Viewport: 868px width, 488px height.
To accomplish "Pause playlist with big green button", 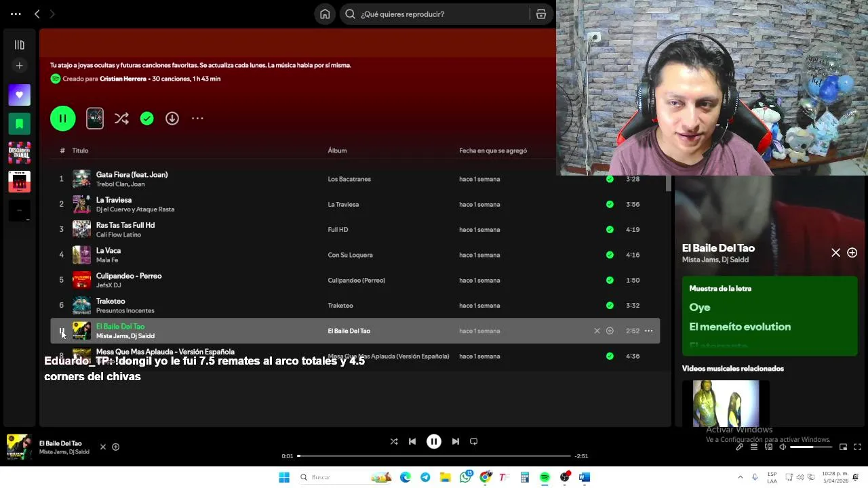I will 62,119.
